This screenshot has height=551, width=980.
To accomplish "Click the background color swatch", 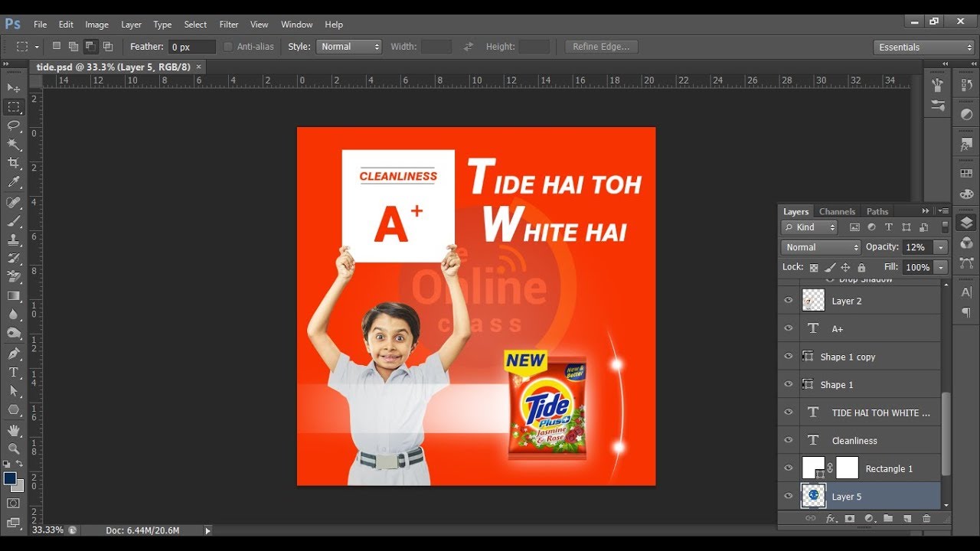I will [x=19, y=487].
